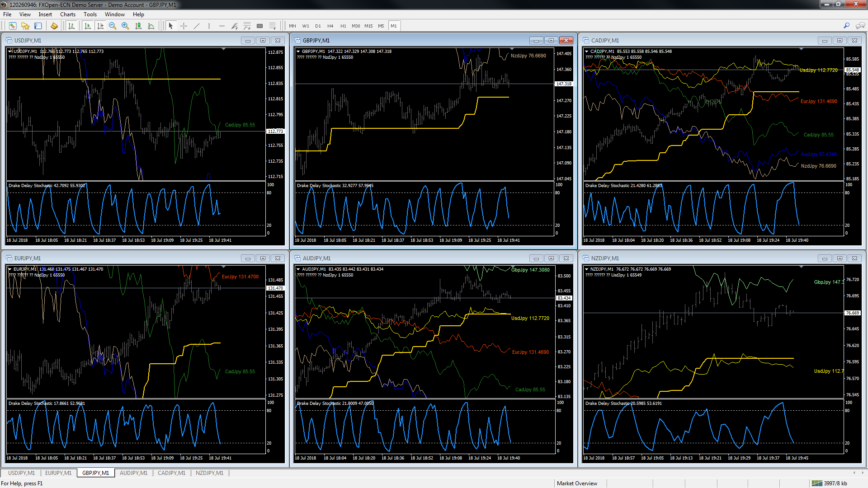Image resolution: width=868 pixels, height=488 pixels.
Task: Toggle chart auto scroll button
Action: pos(88,26)
